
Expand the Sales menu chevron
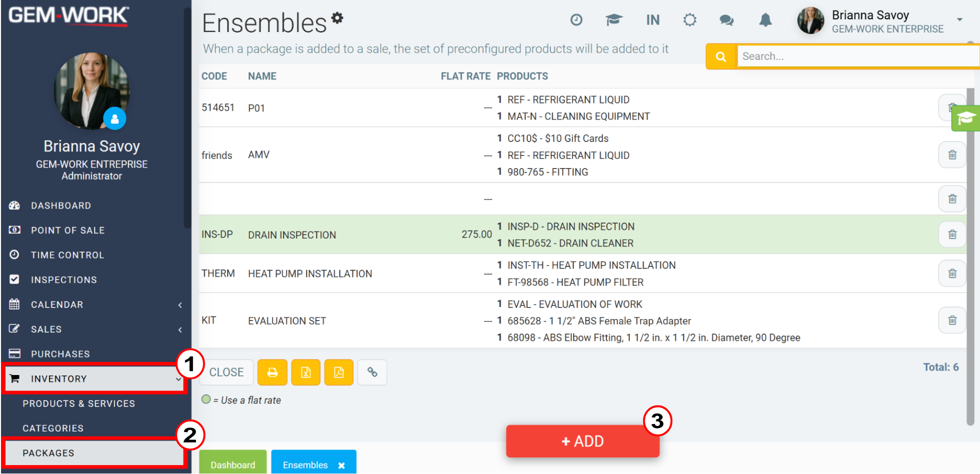pyautogui.click(x=180, y=329)
